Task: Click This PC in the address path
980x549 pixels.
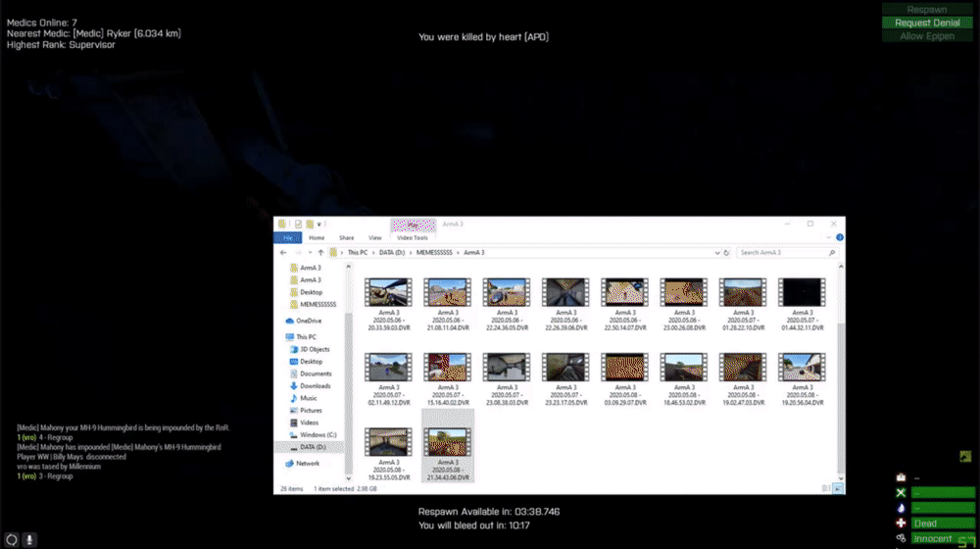Action: 358,253
